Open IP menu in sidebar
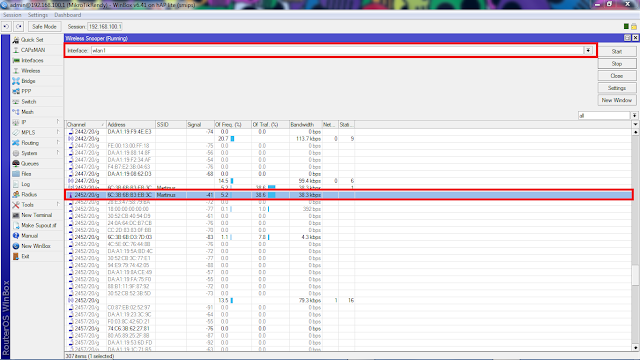640x360 pixels. pos(24,122)
